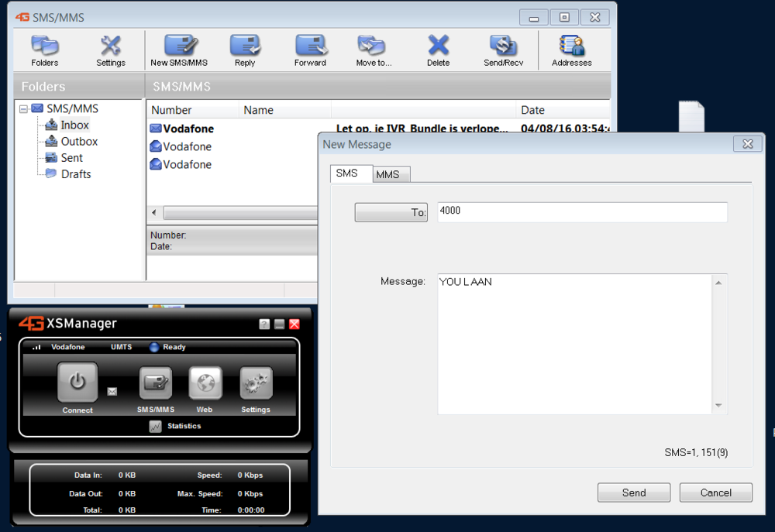
Task: Click message area scroll up arrow
Action: (718, 283)
